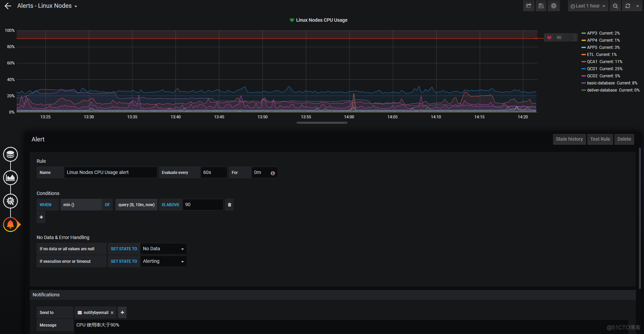This screenshot has width=644, height=334.
Task: Save dashboard with the floppy disk icon
Action: (541, 6)
